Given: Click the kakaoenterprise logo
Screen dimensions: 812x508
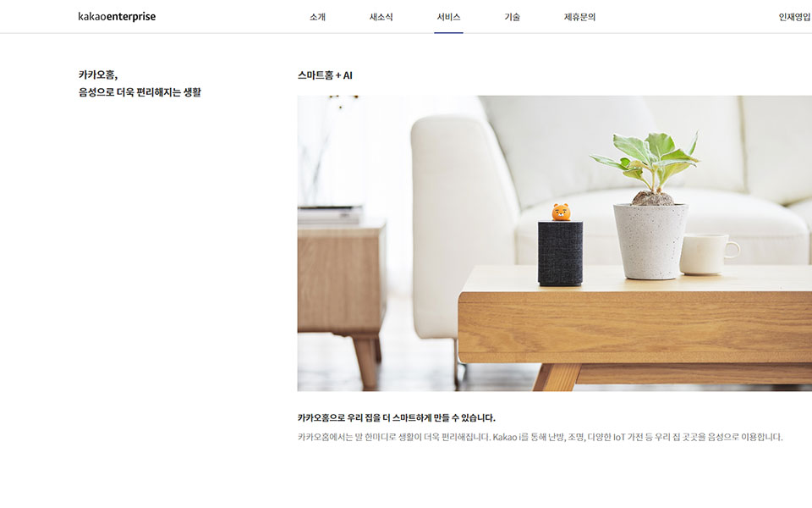Looking at the screenshot, I should [x=117, y=17].
